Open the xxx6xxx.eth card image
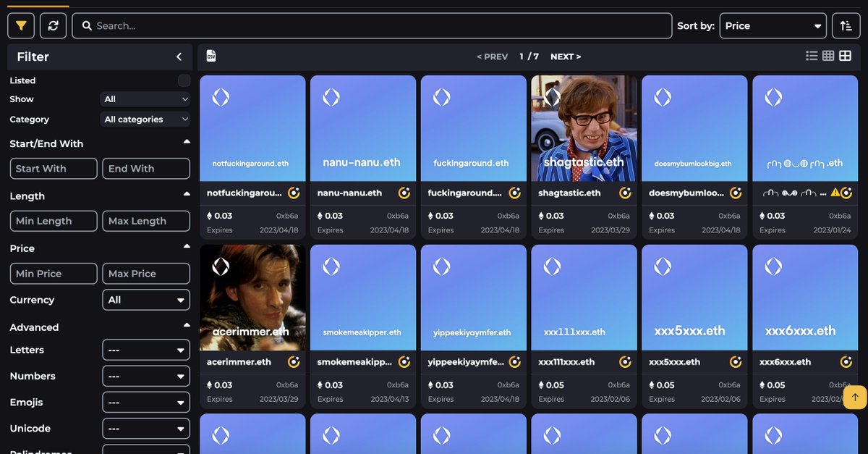 pyautogui.click(x=805, y=298)
